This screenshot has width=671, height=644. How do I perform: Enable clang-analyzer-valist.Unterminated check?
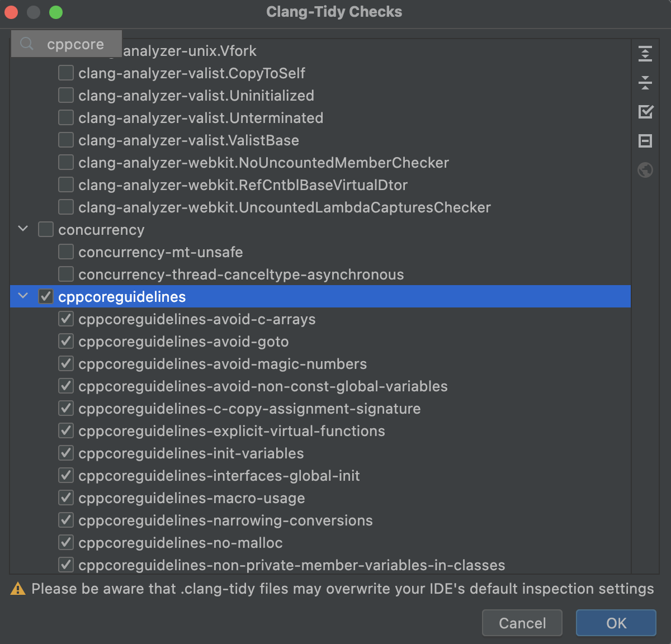(66, 117)
